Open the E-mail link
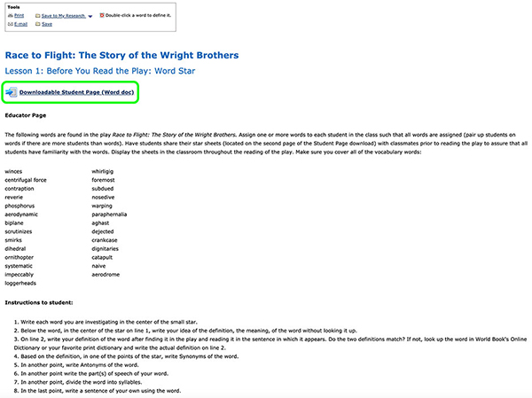The width and height of the screenshot is (532, 398). [x=20, y=24]
